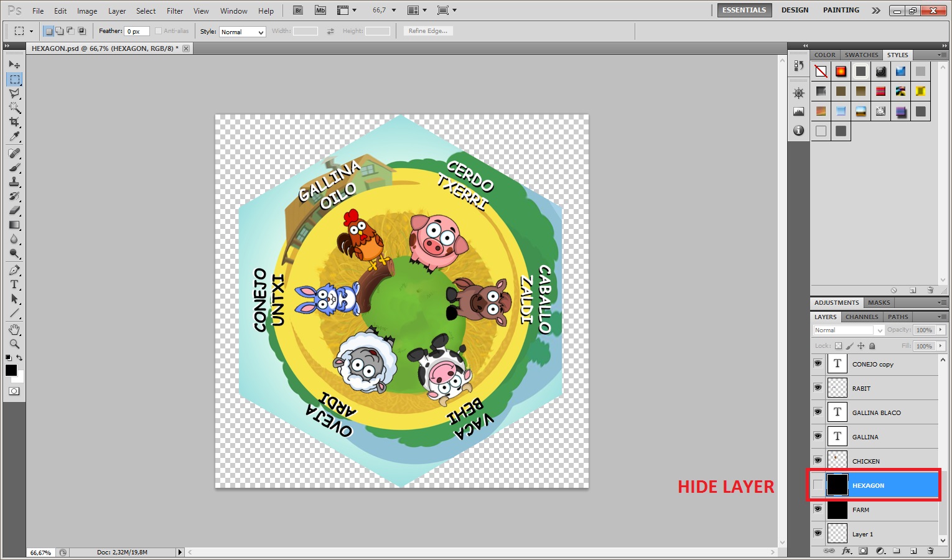952x560 pixels.
Task: Create a new adjustment layer
Action: pos(880,551)
